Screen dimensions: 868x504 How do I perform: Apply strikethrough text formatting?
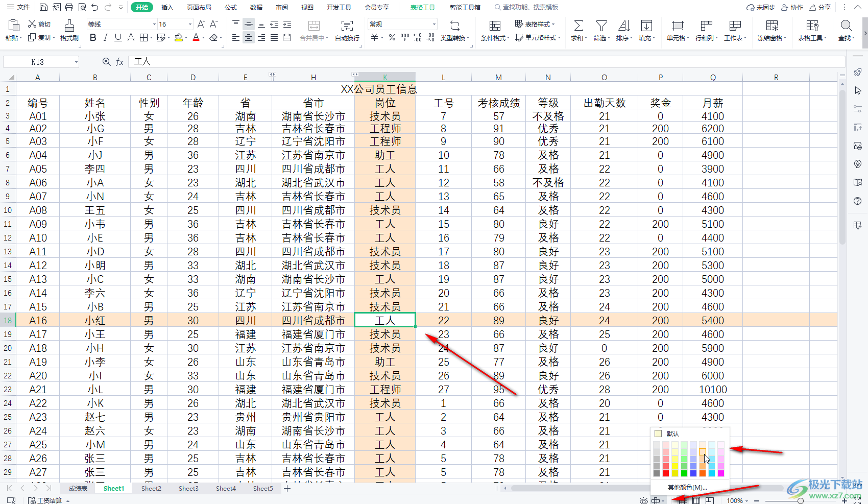click(131, 37)
